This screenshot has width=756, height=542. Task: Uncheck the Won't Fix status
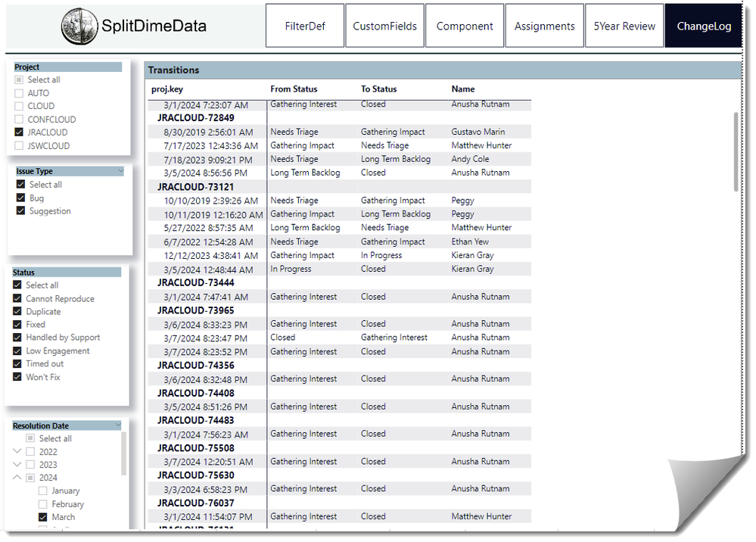(17, 377)
